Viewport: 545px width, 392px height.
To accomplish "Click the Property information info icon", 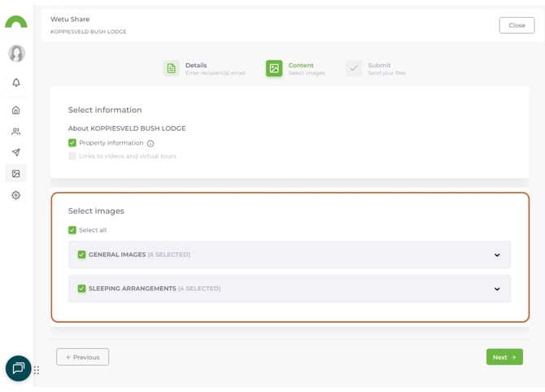I will click(150, 144).
